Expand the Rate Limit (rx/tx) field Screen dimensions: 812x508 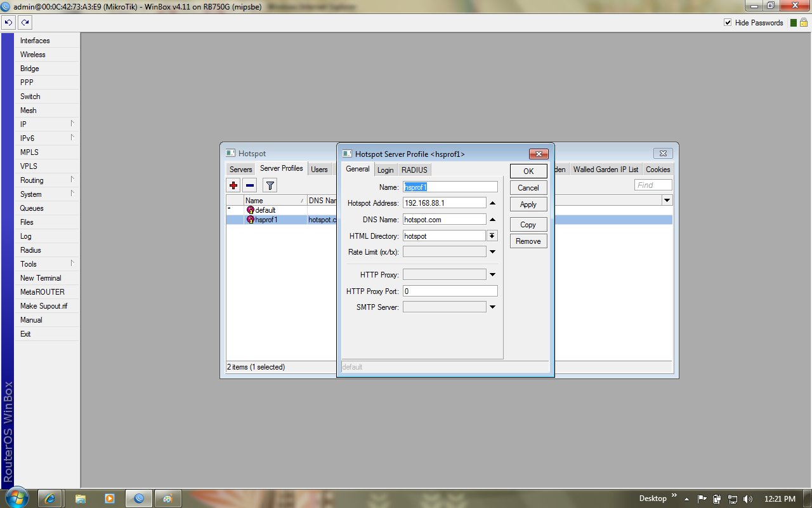coord(492,252)
